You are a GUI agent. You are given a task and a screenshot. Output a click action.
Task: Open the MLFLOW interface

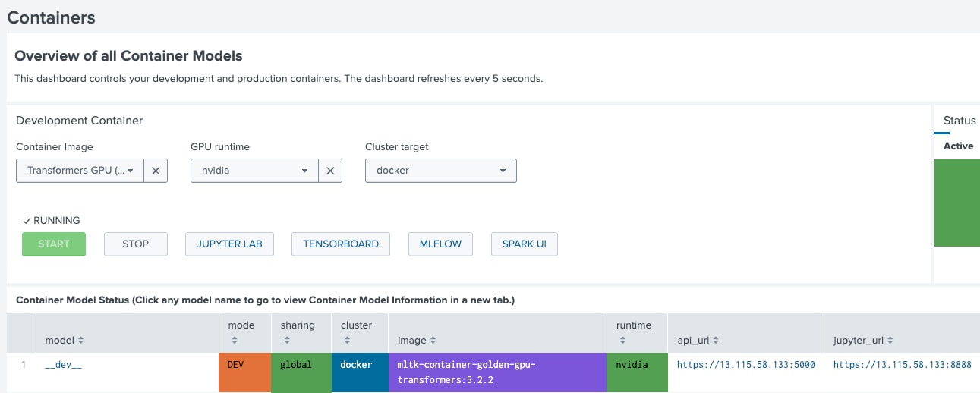(440, 244)
